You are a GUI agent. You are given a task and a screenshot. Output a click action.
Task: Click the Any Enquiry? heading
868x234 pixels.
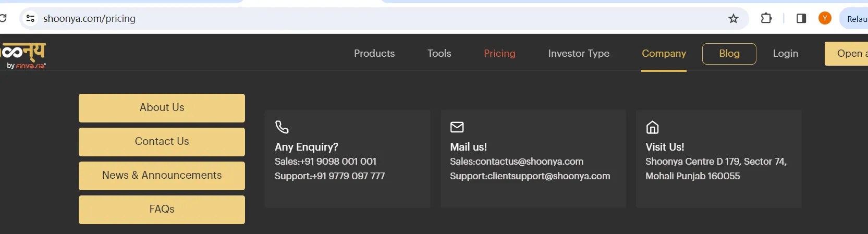pyautogui.click(x=307, y=147)
